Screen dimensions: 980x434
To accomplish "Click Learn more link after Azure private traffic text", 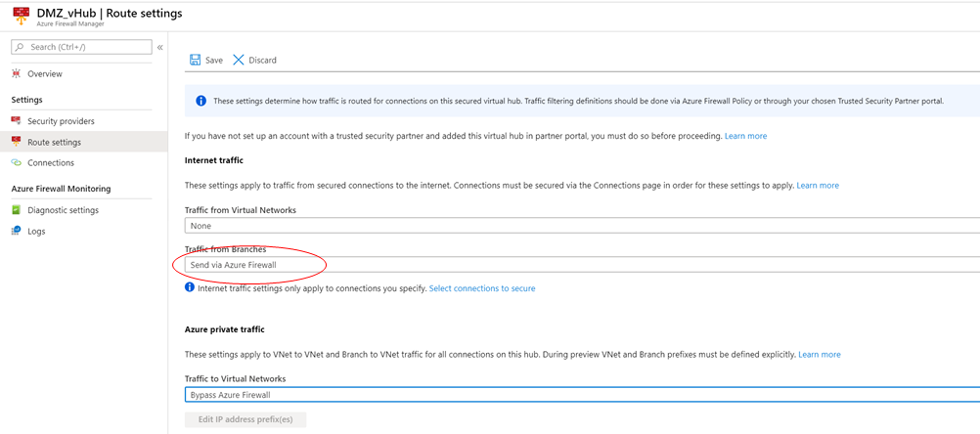I will tap(820, 354).
